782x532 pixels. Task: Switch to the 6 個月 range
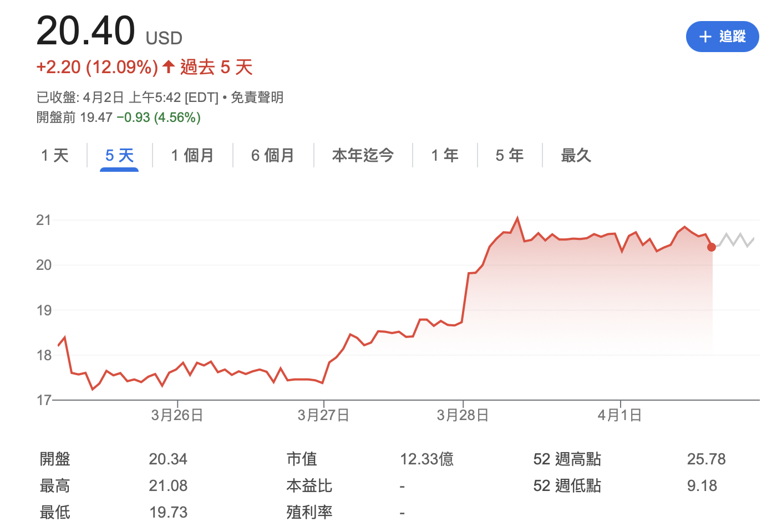click(272, 155)
